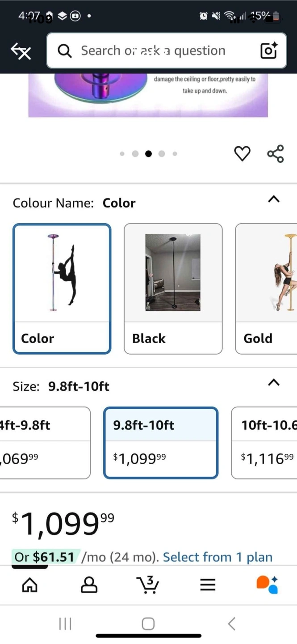Tap the share icon
This screenshot has width=297, height=644.
coord(275,154)
